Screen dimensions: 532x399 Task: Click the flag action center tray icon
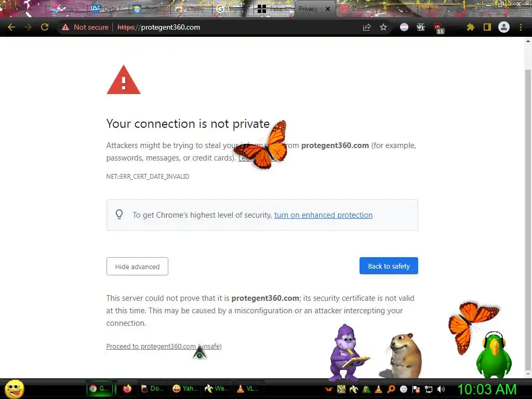[x=416, y=389]
